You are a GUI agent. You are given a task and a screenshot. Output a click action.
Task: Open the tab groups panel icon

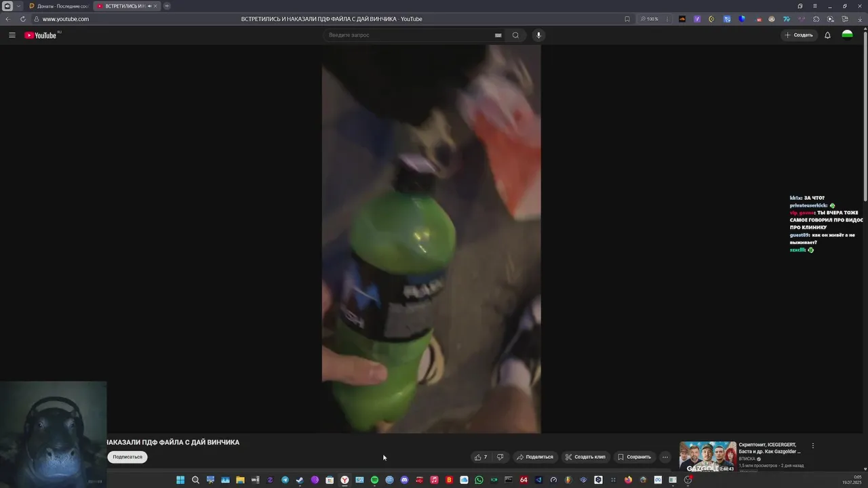coord(800,6)
